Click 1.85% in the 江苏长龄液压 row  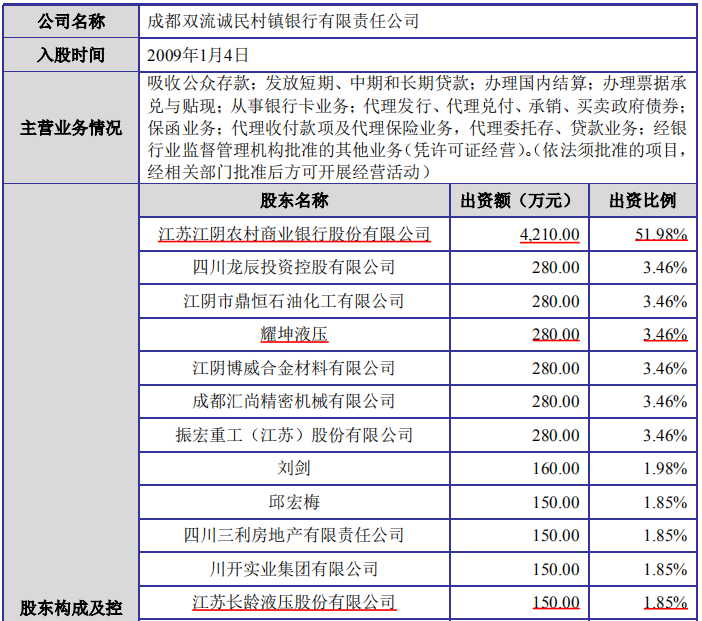pos(665,603)
